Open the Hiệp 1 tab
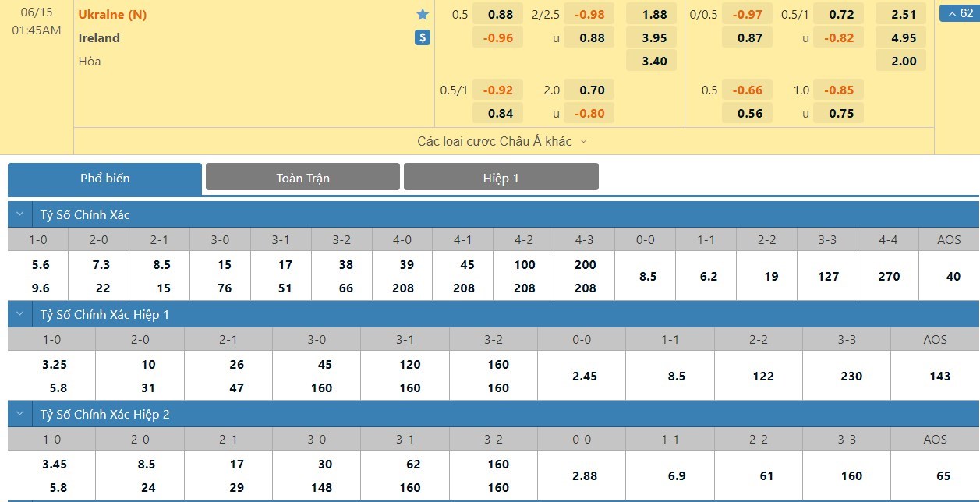The image size is (980, 502). (501, 178)
